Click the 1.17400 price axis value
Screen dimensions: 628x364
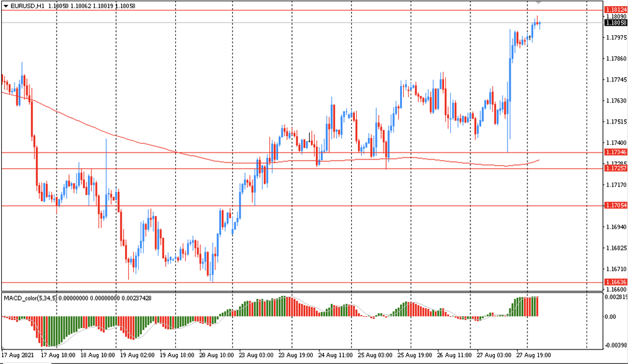coord(617,143)
